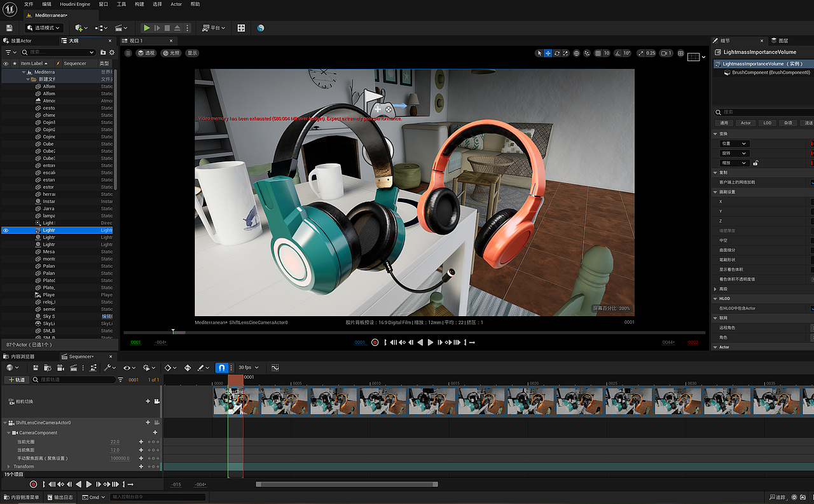Image resolution: width=814 pixels, height=504 pixels.
Task: Click add folder icon in the outliner
Action: pyautogui.click(x=103, y=52)
